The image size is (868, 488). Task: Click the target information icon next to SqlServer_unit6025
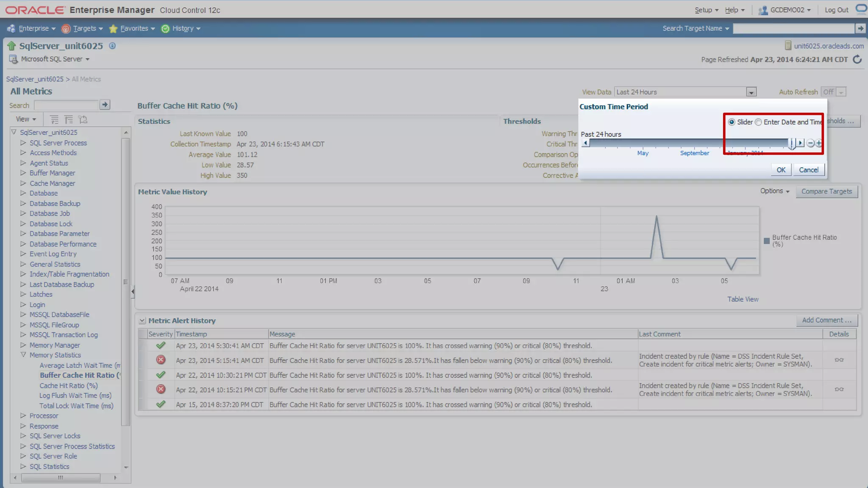click(112, 46)
